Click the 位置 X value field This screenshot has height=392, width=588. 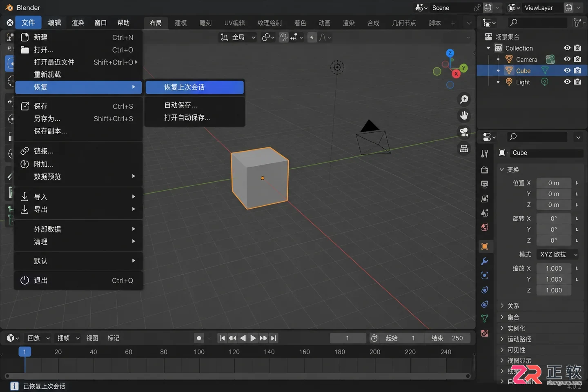(x=553, y=183)
